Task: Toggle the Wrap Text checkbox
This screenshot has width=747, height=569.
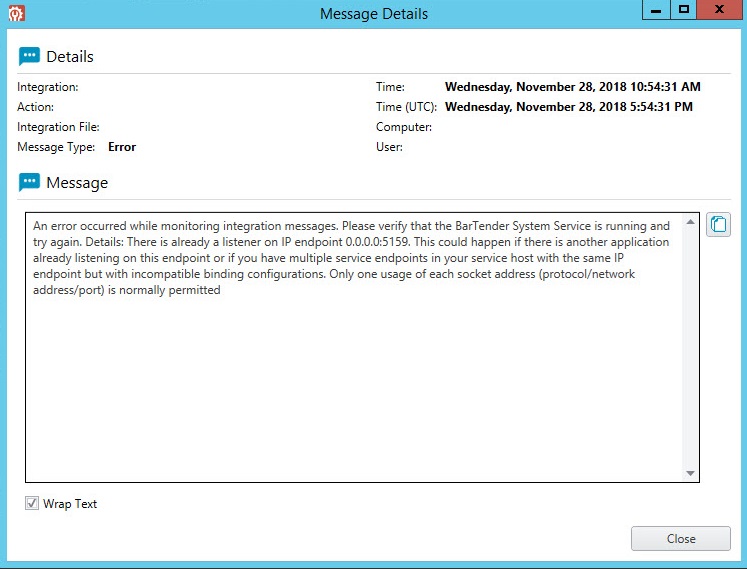Action: 32,503
